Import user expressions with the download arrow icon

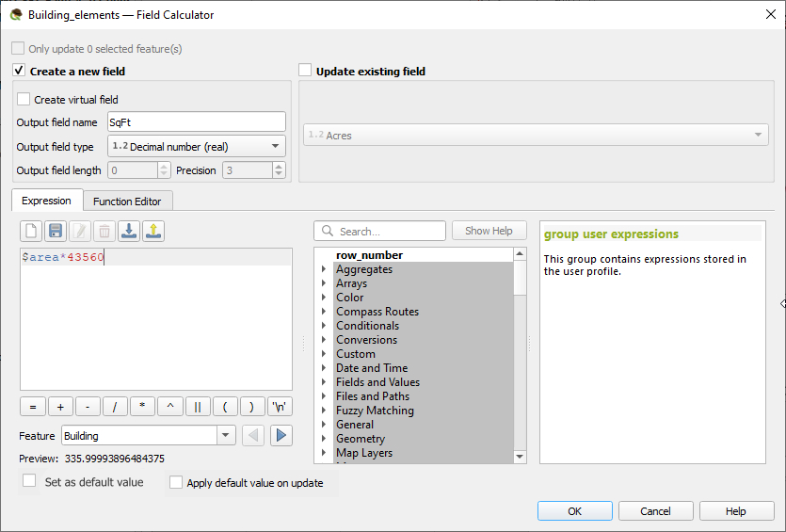pyautogui.click(x=129, y=231)
